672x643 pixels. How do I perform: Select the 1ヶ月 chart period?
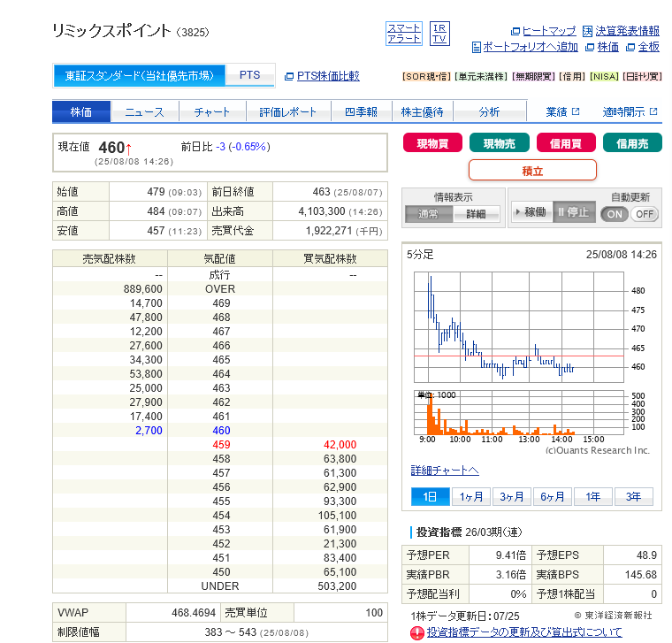pos(471,496)
